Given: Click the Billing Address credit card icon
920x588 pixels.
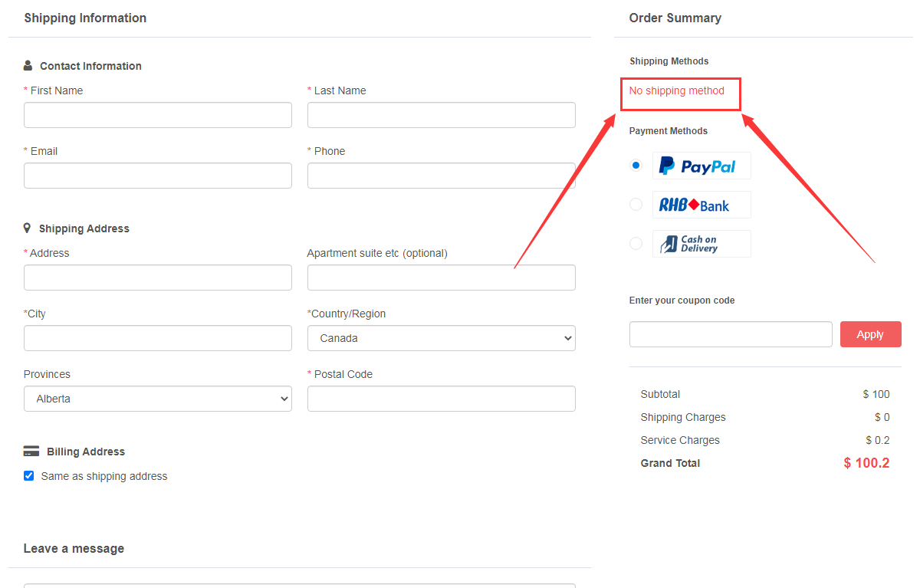Looking at the screenshot, I should point(31,452).
